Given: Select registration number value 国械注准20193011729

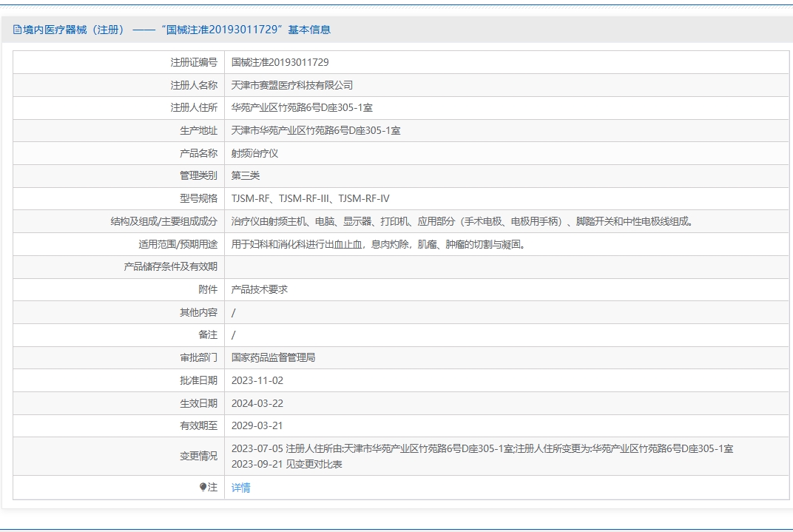Looking at the screenshot, I should 280,62.
